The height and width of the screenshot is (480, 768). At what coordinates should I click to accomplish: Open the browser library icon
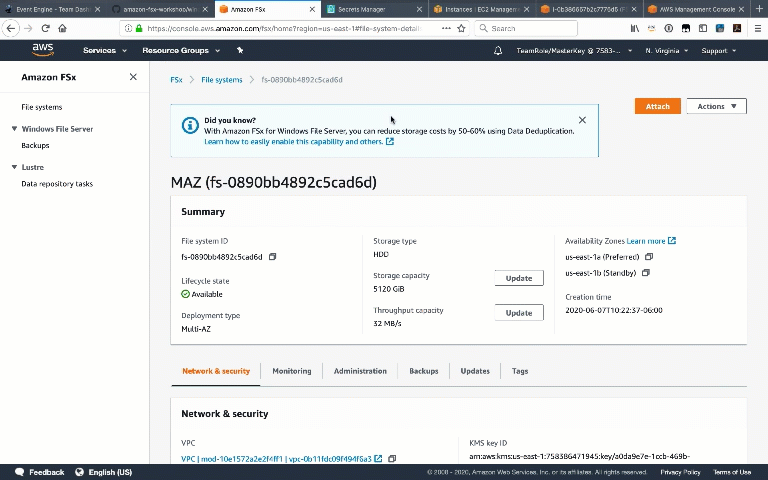tap(635, 28)
